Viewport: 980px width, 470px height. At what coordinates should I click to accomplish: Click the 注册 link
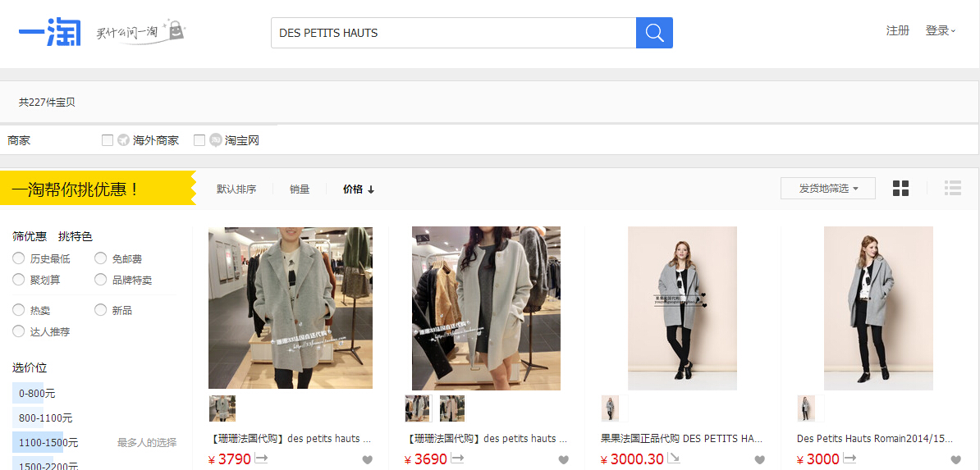897,30
